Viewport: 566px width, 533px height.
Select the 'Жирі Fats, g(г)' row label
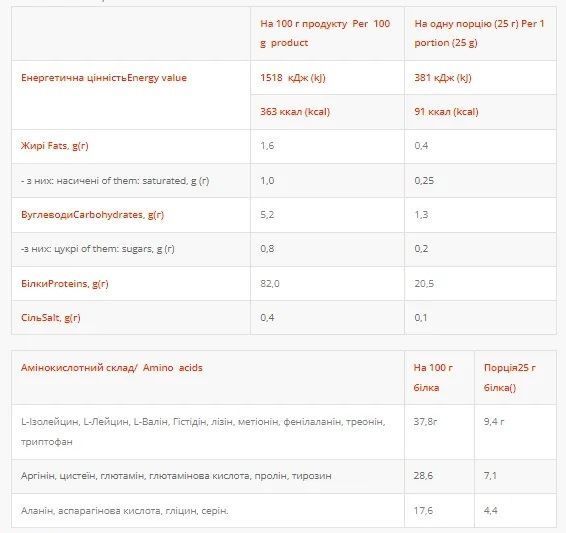[55, 146]
